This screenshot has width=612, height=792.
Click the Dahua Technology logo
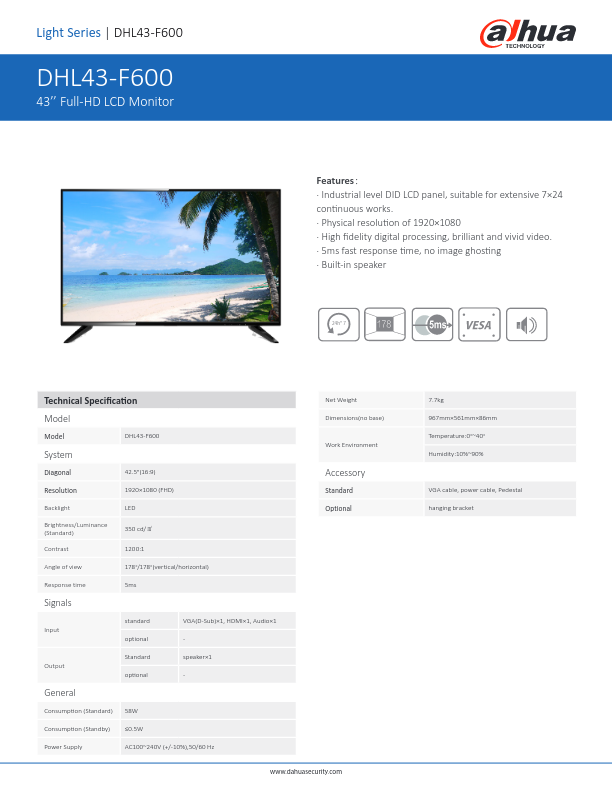(x=529, y=34)
